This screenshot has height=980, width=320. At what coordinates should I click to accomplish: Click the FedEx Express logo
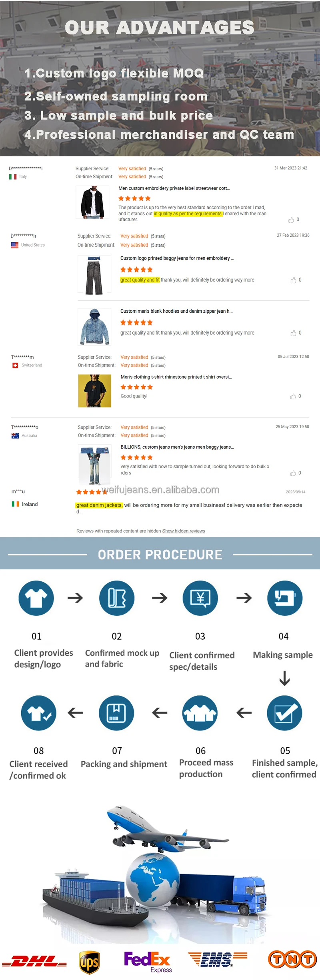[148, 962]
